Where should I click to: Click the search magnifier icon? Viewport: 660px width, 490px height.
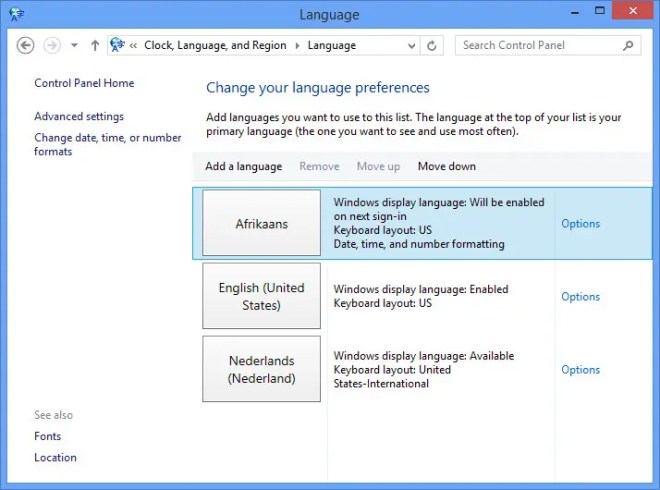click(x=628, y=45)
